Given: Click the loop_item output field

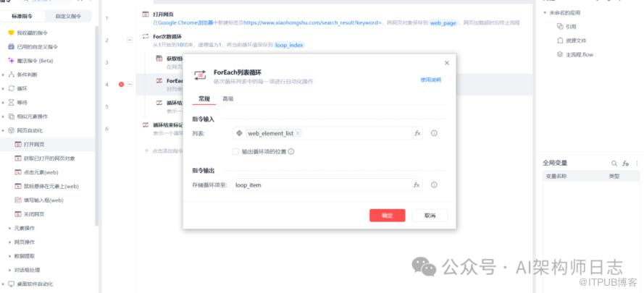Looking at the screenshot, I should pyautogui.click(x=322, y=184).
